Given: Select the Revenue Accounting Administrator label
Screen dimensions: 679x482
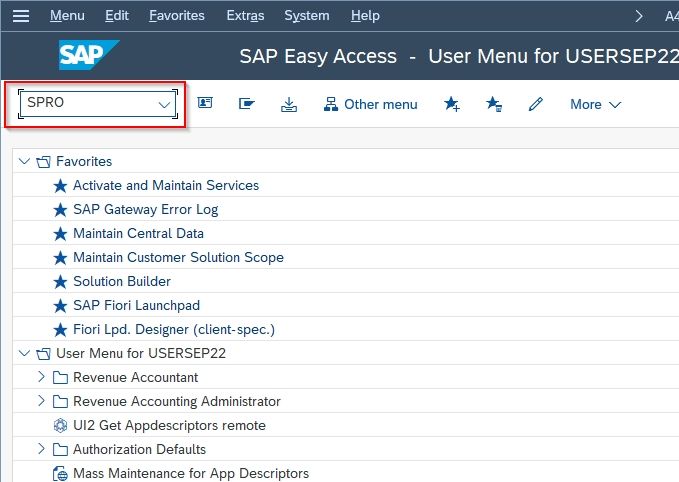Looking at the screenshot, I should (177, 402).
